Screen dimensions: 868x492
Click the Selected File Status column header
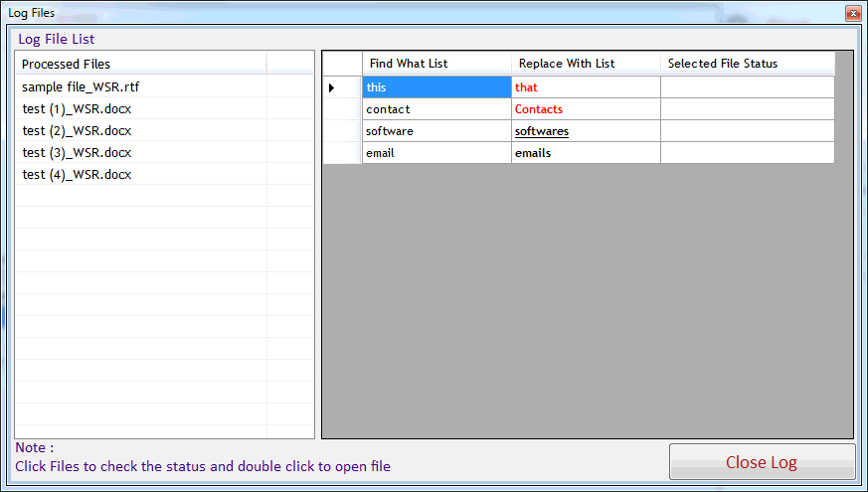click(x=748, y=64)
